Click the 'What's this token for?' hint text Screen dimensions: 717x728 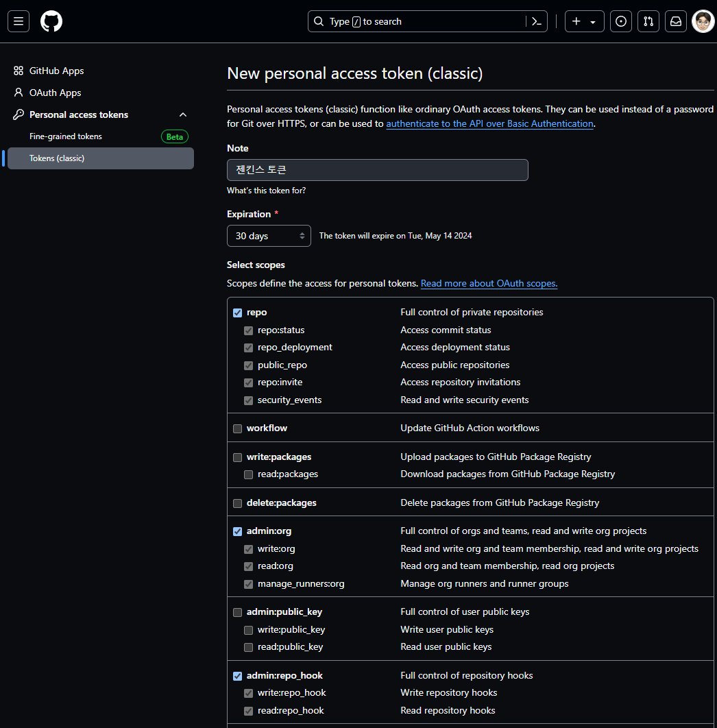tap(266, 191)
